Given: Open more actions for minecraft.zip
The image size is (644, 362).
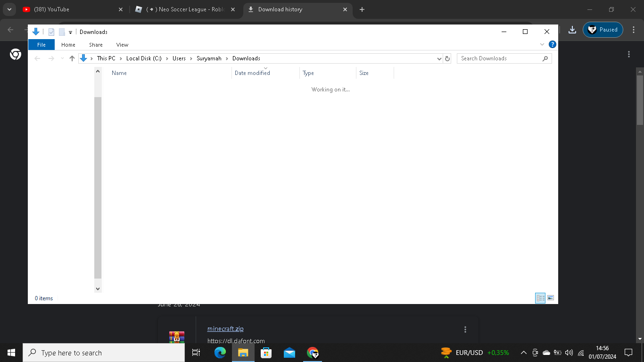Looking at the screenshot, I should coord(465,329).
